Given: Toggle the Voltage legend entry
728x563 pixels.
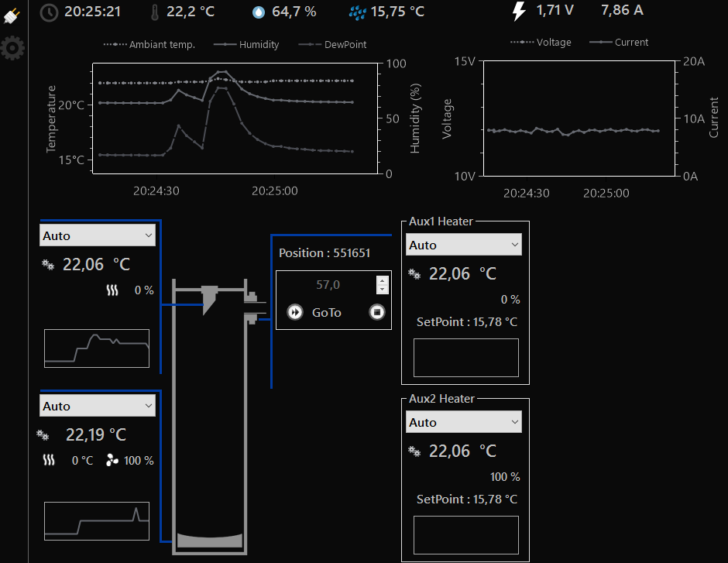Looking at the screenshot, I should coord(541,43).
